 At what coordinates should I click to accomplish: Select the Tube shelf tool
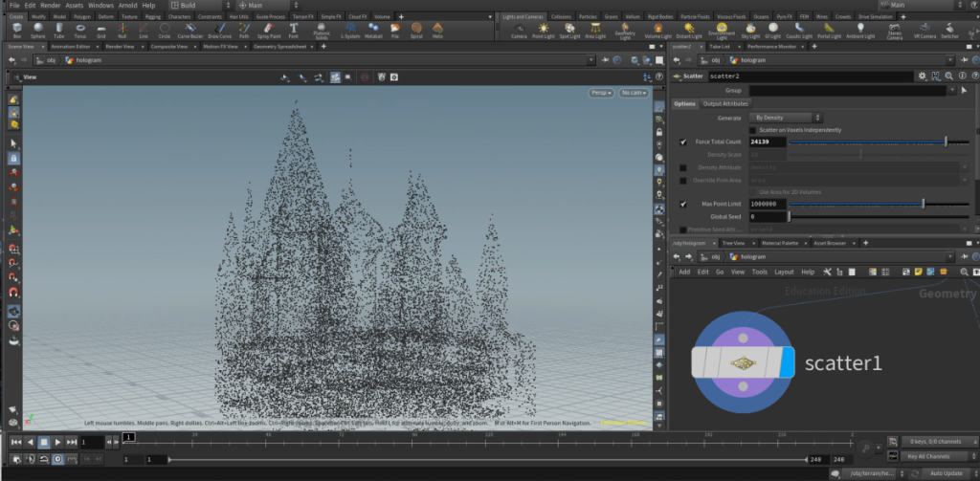pyautogui.click(x=58, y=30)
